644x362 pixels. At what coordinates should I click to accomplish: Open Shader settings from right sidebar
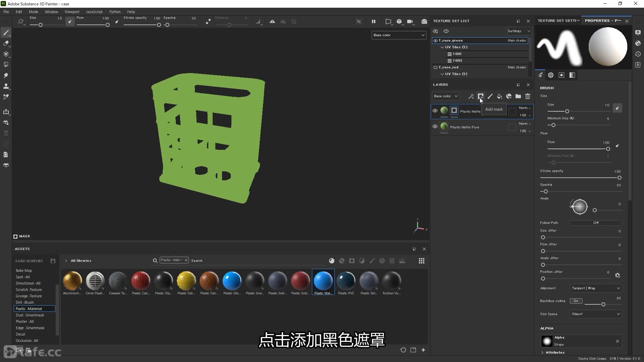tap(638, 43)
